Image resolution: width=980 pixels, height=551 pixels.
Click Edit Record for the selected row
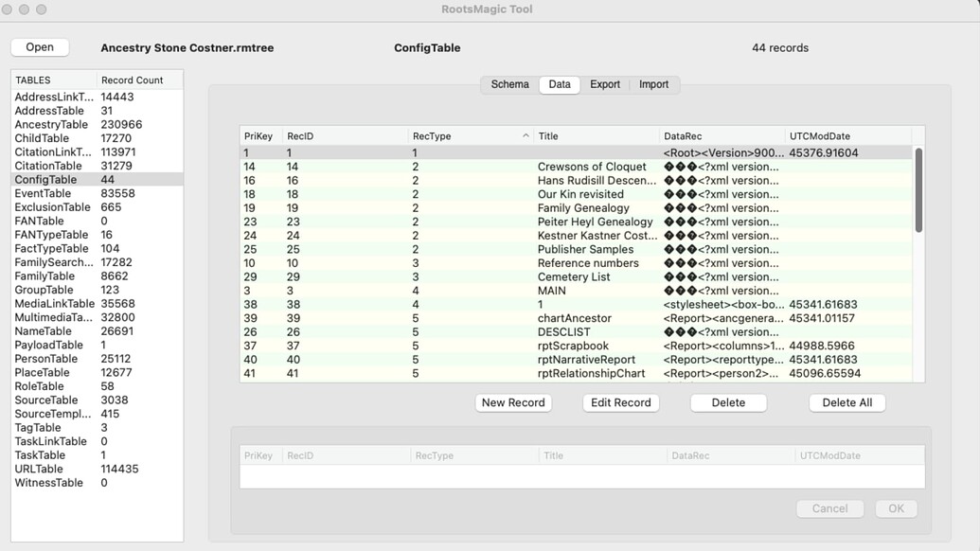(620, 402)
